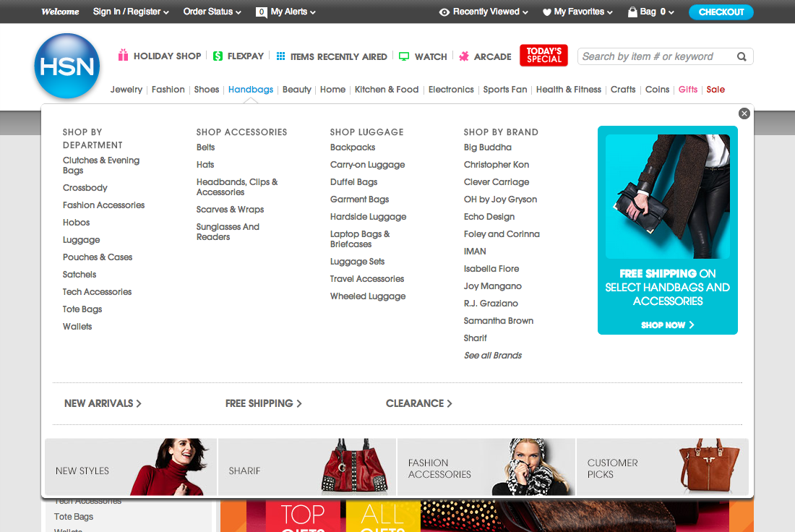Select the Sale menu item

[x=715, y=89]
